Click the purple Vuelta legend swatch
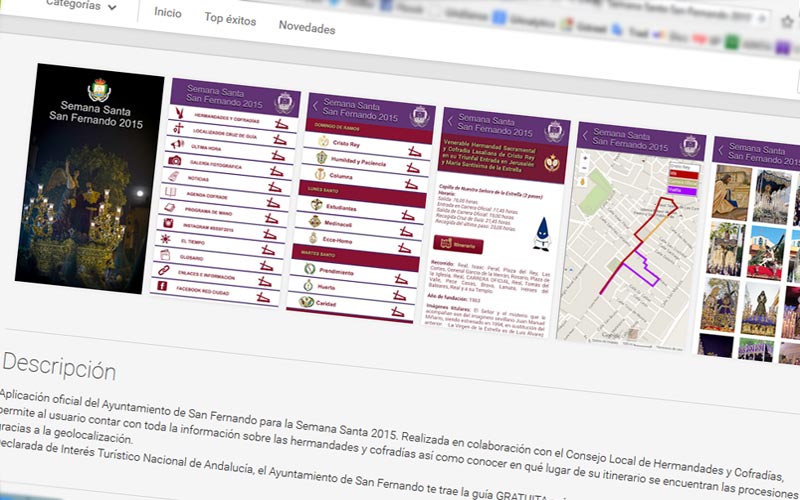800x500 pixels. [682, 190]
